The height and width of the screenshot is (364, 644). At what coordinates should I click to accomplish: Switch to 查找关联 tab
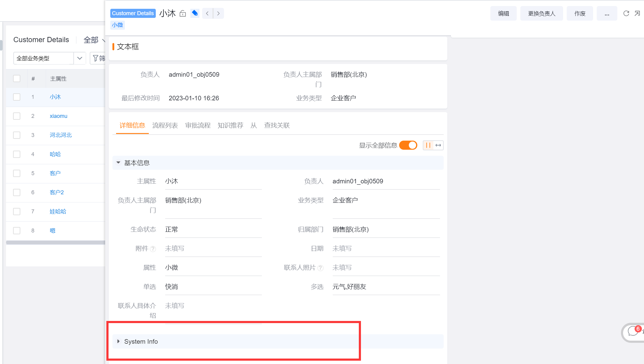tap(277, 125)
